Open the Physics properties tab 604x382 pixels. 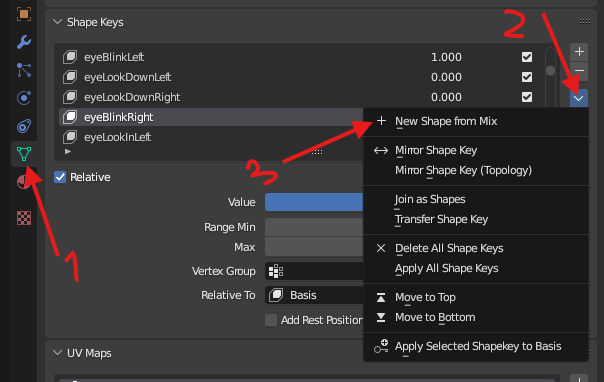coord(24,98)
